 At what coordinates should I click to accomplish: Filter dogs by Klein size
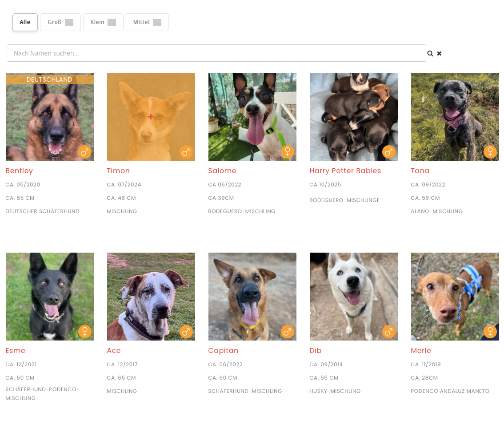tap(103, 22)
